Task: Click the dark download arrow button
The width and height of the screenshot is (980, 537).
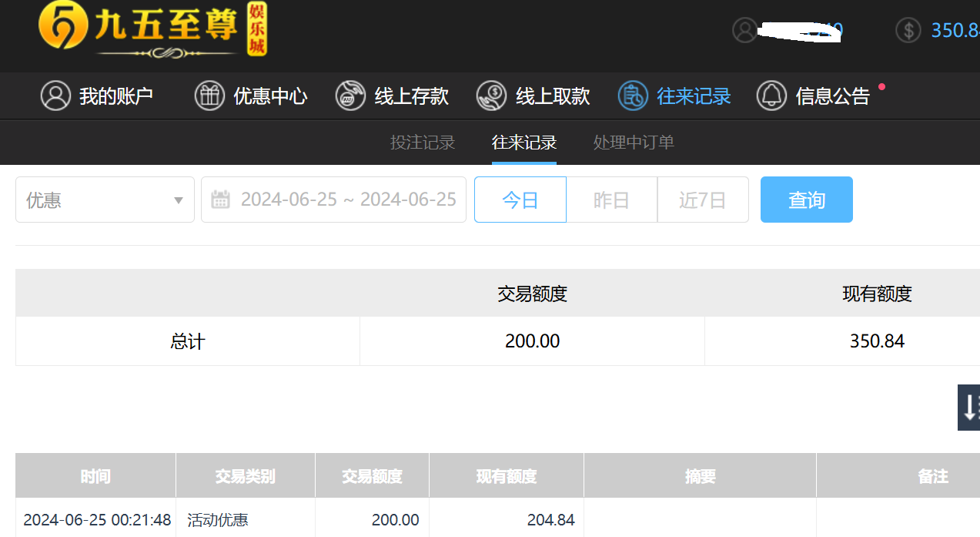Action: click(969, 407)
